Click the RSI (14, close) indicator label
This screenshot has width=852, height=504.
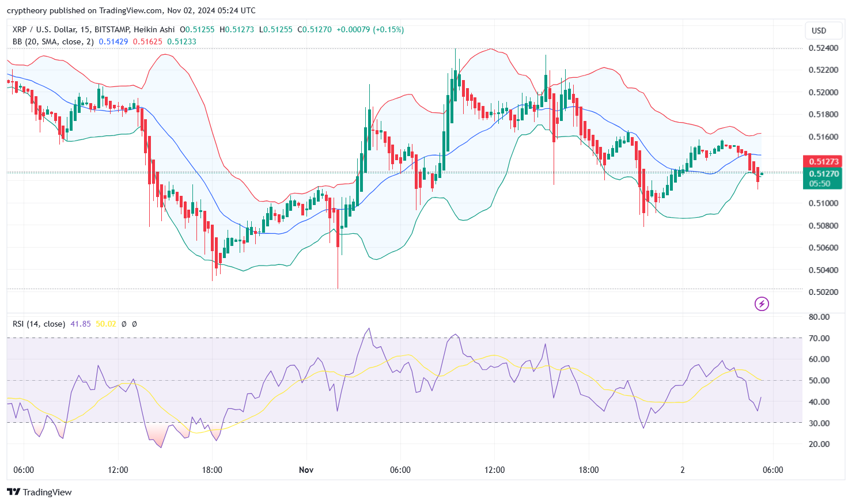click(x=39, y=324)
